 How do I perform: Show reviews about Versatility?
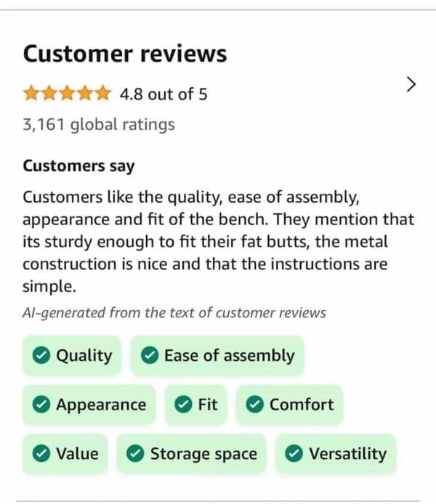click(x=336, y=455)
